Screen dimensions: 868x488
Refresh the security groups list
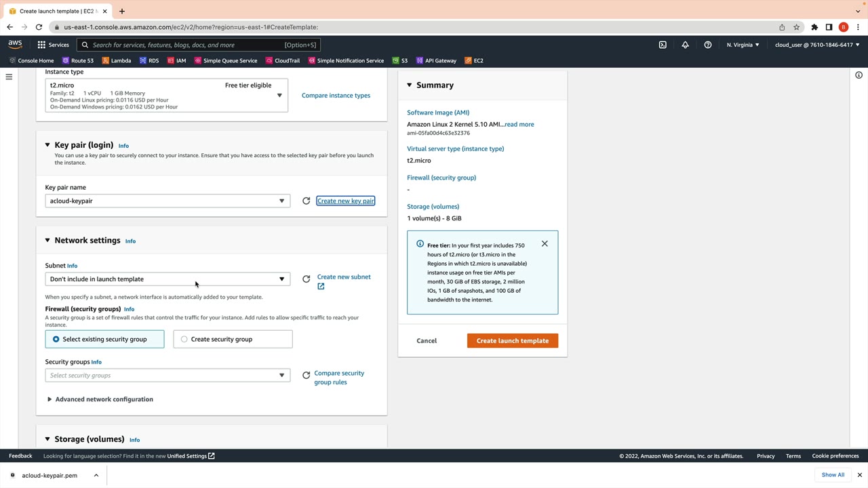click(307, 375)
